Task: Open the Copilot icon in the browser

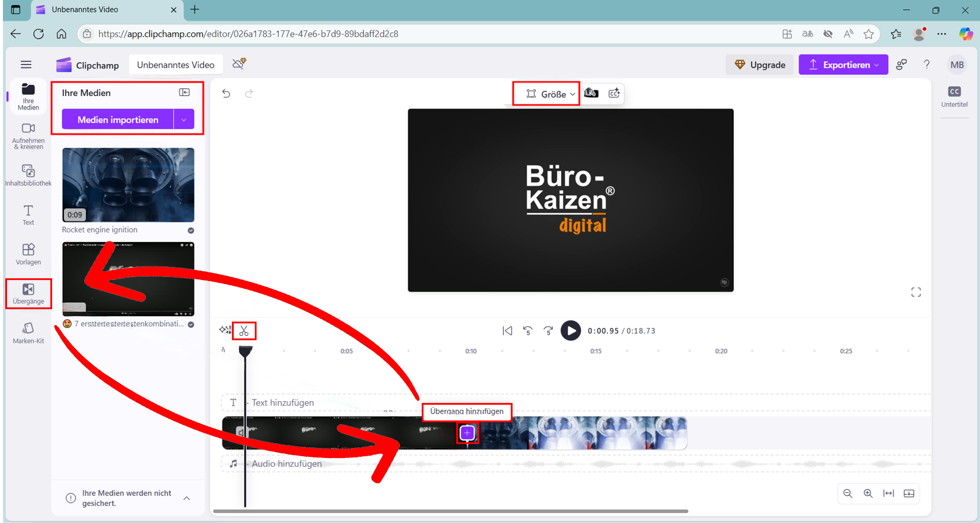Action: coord(965,34)
